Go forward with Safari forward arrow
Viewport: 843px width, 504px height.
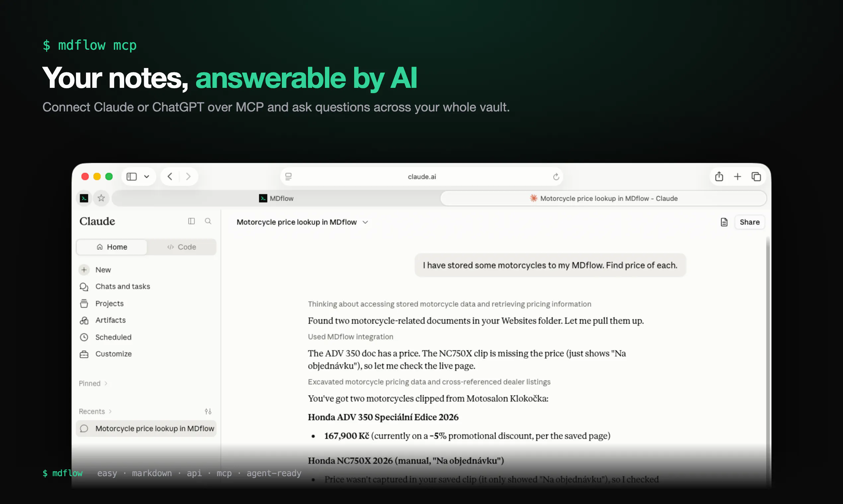click(x=188, y=177)
